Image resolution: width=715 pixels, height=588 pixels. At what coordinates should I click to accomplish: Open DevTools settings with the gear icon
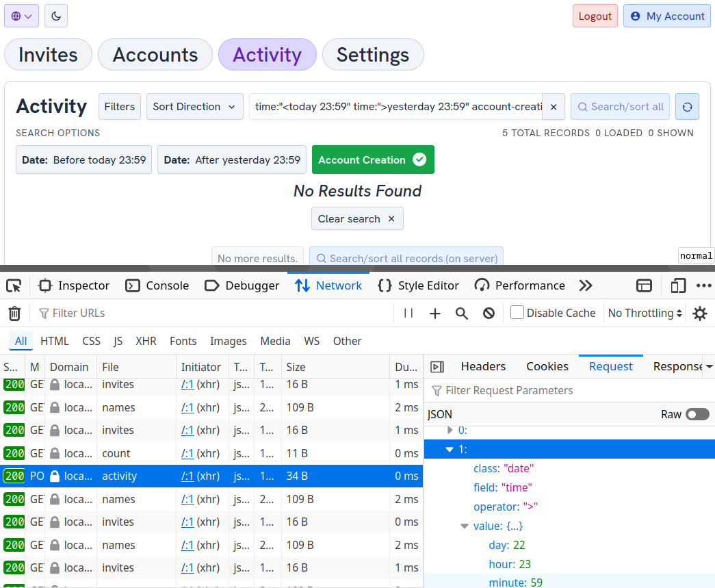pyautogui.click(x=699, y=313)
